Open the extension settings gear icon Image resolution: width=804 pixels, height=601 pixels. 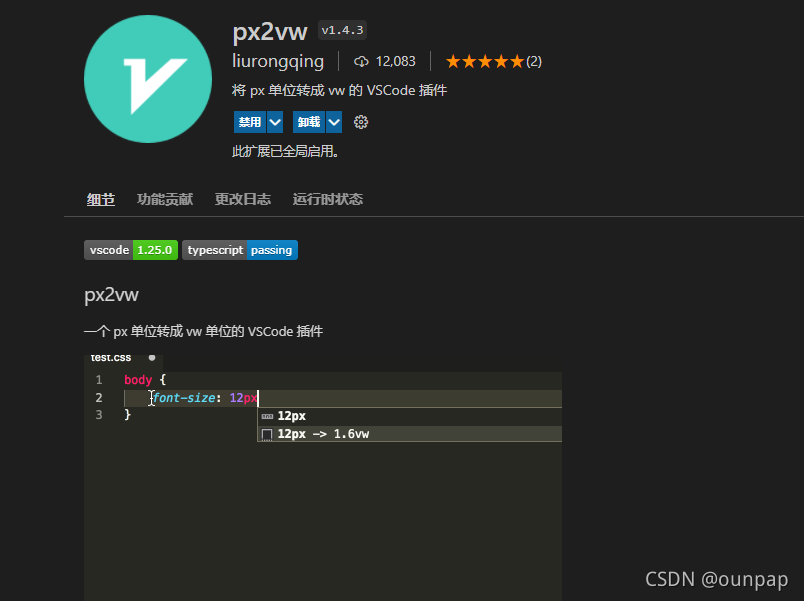360,121
